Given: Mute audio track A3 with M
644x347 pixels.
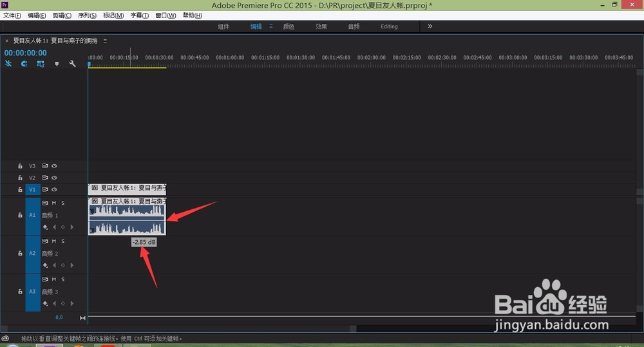Looking at the screenshot, I should pyautogui.click(x=54, y=279).
